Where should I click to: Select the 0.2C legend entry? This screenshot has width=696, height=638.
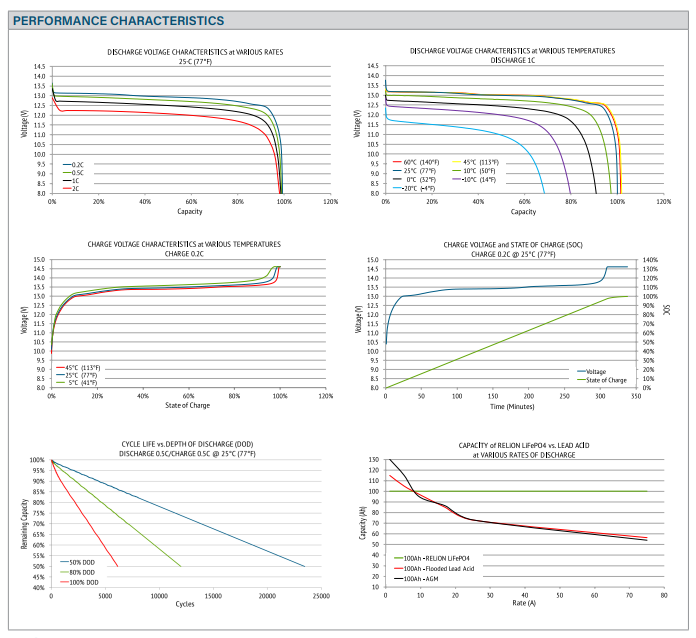pos(76,164)
